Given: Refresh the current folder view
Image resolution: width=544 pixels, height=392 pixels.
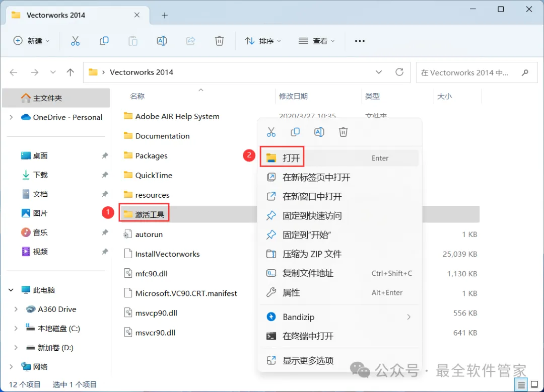Looking at the screenshot, I should coord(399,72).
